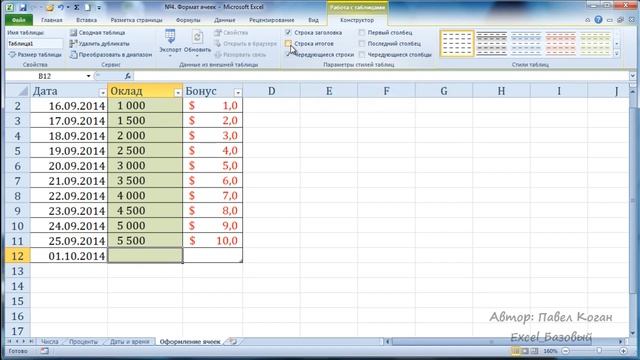This screenshot has height=360, width=640.
Task: Click the Open folder icon in the quick access toolbar
Action: [x=49, y=7]
